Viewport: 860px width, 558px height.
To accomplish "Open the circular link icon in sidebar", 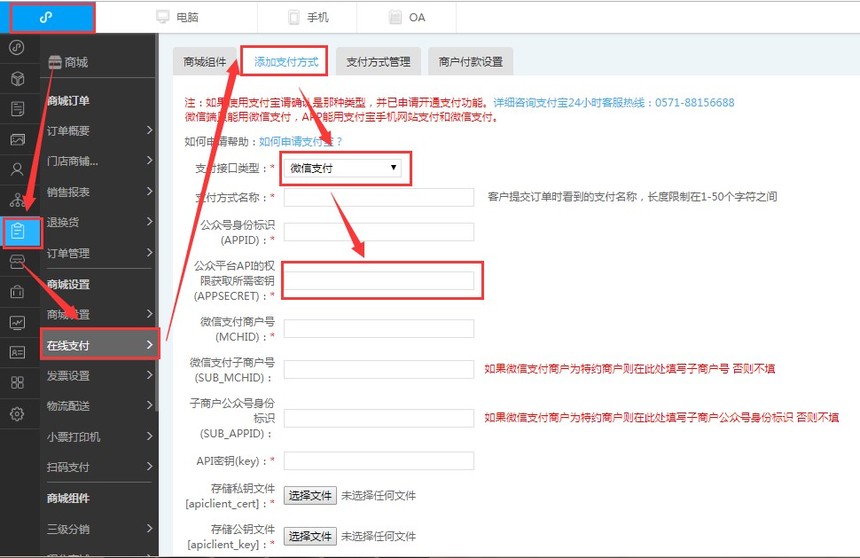I will click(17, 48).
